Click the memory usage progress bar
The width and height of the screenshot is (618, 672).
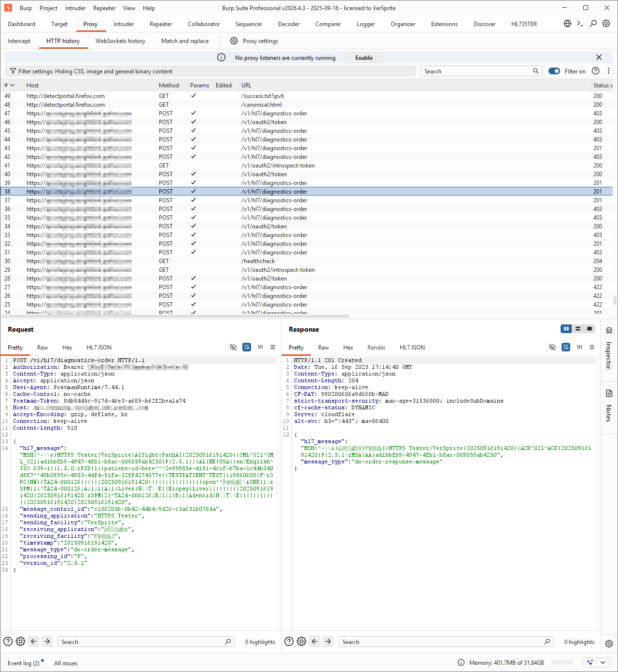click(x=563, y=663)
